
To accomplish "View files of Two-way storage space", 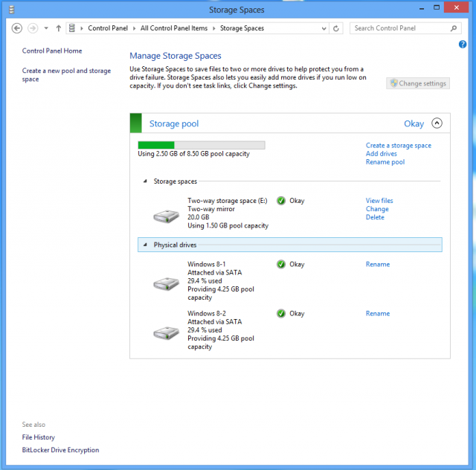I will [379, 201].
